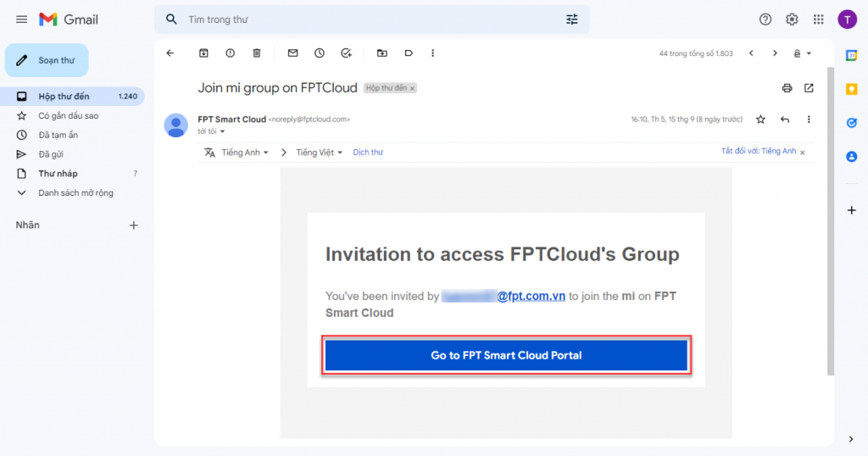Open the Hộp thư đến folder
This screenshot has width=868, height=456.
click(64, 96)
